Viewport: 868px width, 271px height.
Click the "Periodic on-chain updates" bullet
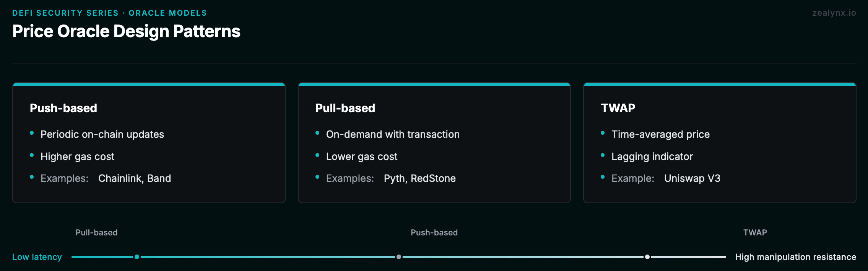click(x=102, y=134)
